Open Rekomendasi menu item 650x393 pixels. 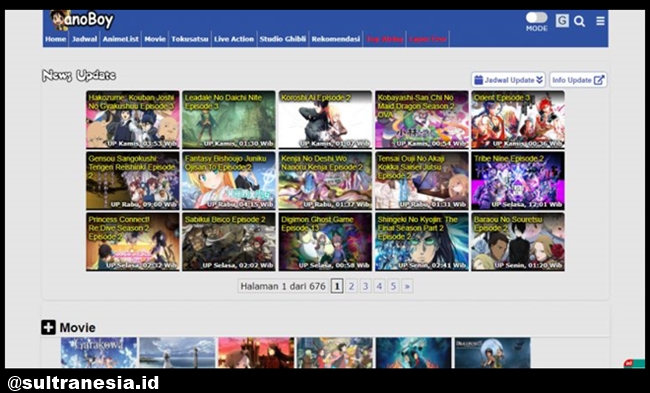336,39
